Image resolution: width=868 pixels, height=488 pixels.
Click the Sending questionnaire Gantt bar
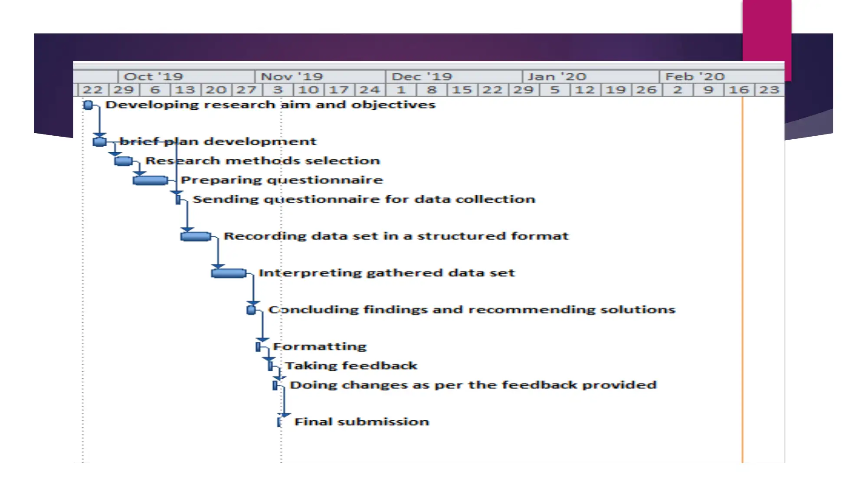point(178,200)
